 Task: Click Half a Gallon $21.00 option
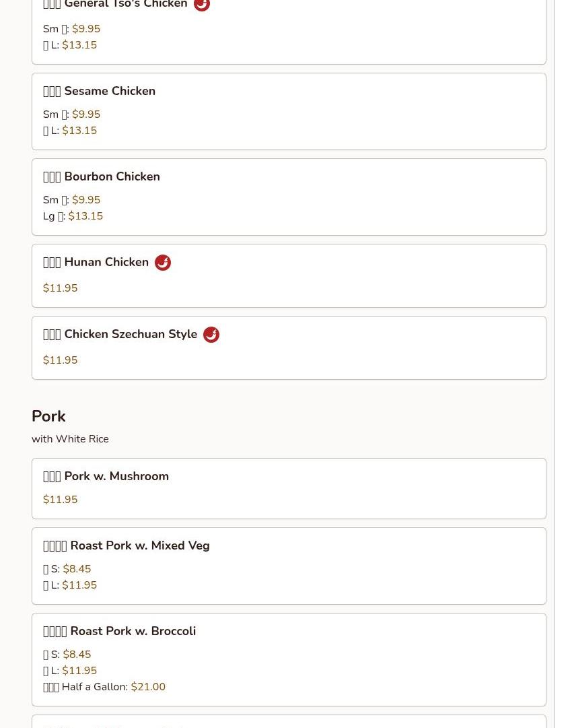coord(147,687)
